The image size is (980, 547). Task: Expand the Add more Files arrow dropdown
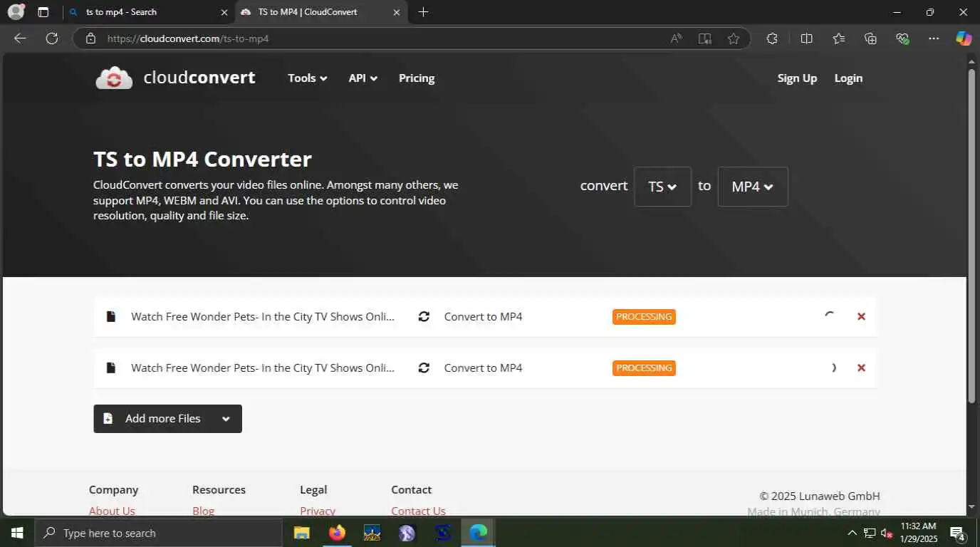(226, 419)
